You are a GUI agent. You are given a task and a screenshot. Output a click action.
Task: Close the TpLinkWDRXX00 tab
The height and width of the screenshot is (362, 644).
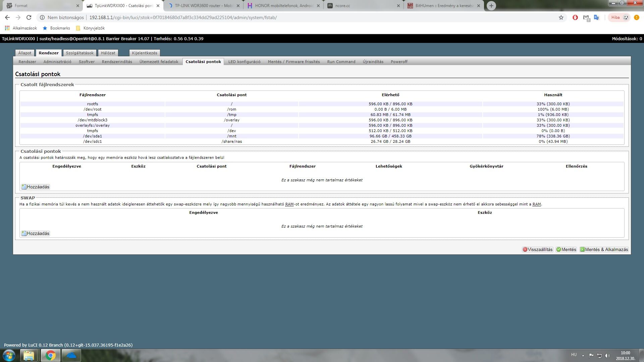coord(158,6)
